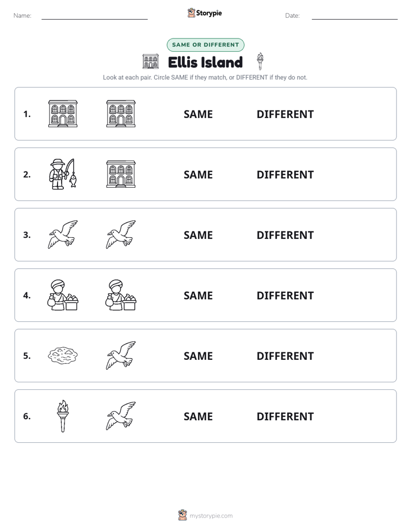
Task: Select DIFFERENT for pair 6
Action: [285, 416]
